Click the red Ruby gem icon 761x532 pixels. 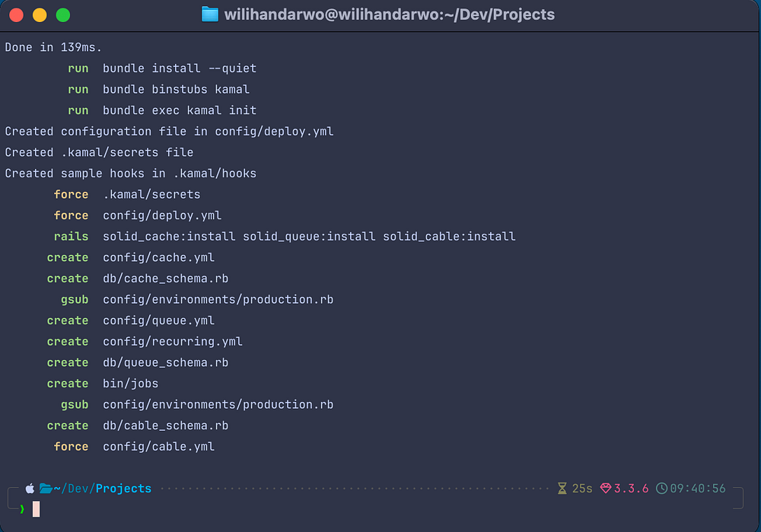pos(606,489)
